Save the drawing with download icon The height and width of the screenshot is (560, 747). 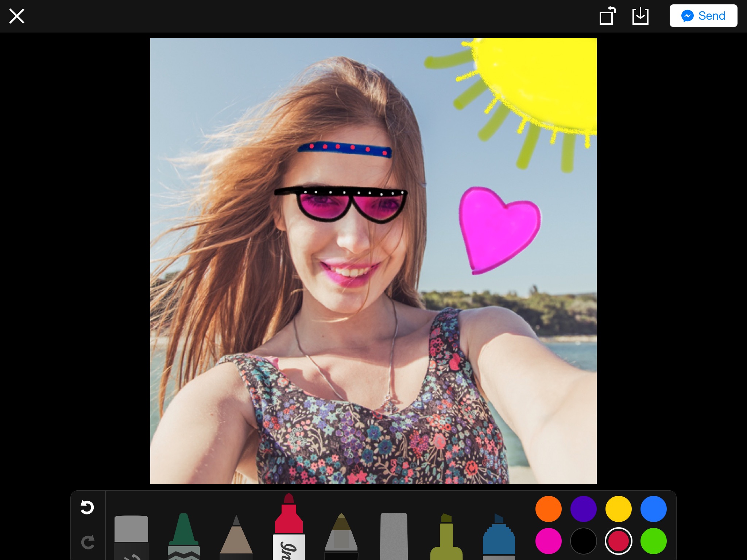tap(640, 16)
